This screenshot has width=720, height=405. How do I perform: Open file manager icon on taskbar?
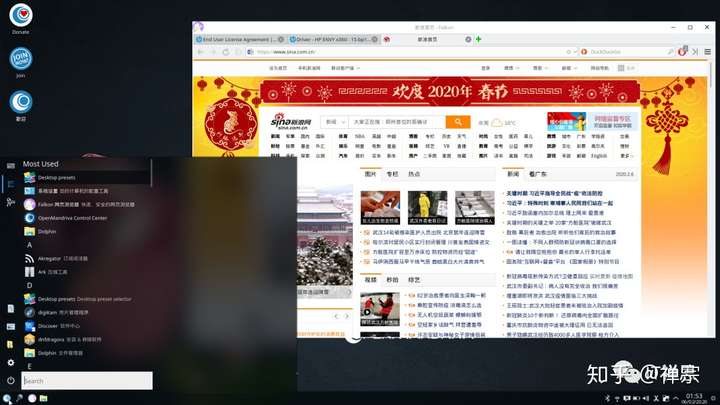click(44, 399)
